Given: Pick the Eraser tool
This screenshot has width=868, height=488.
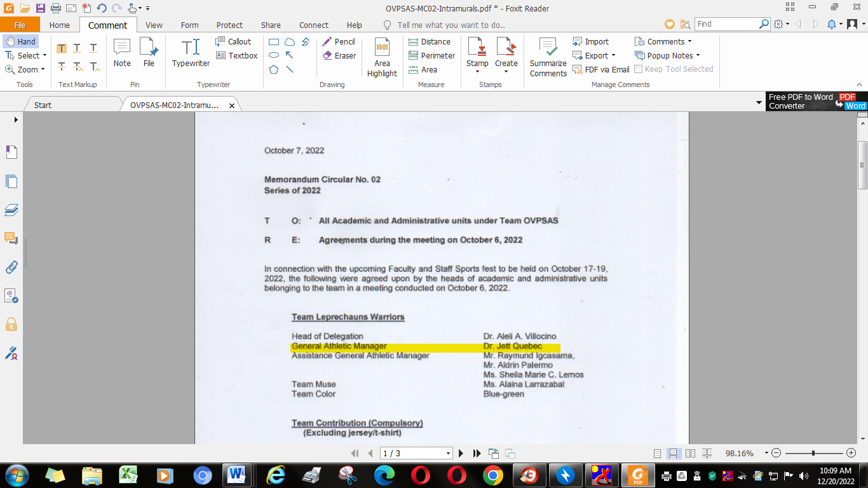Looking at the screenshot, I should [339, 55].
